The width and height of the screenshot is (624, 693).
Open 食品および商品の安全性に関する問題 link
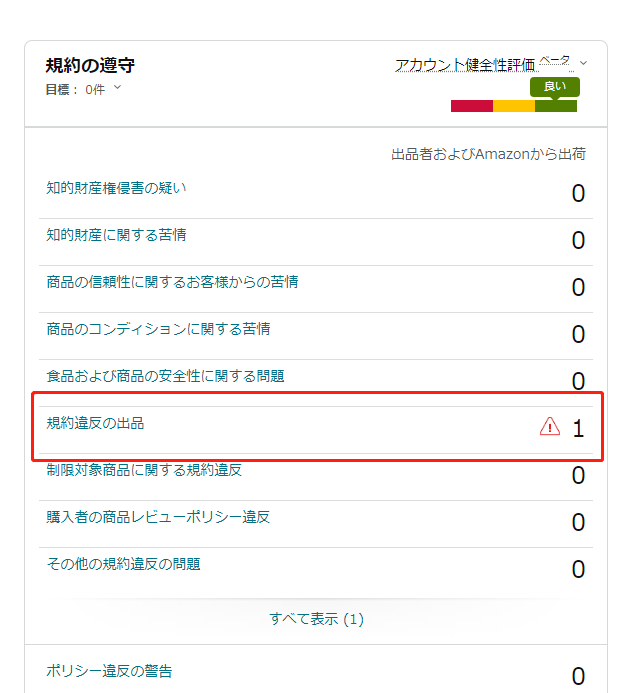point(165,376)
